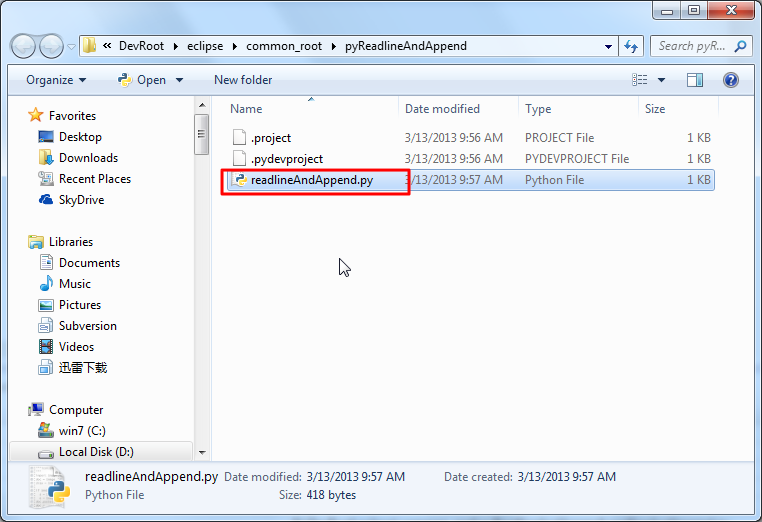The image size is (762, 522).
Task: Click the 1 KB size of .pydevproject
Action: pos(698,159)
